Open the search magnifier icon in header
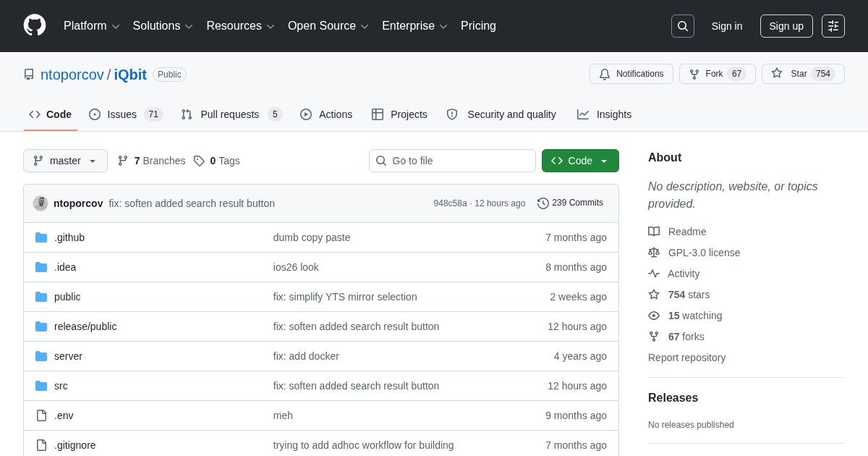Viewport: 868px width, 456px height. pyautogui.click(x=682, y=26)
